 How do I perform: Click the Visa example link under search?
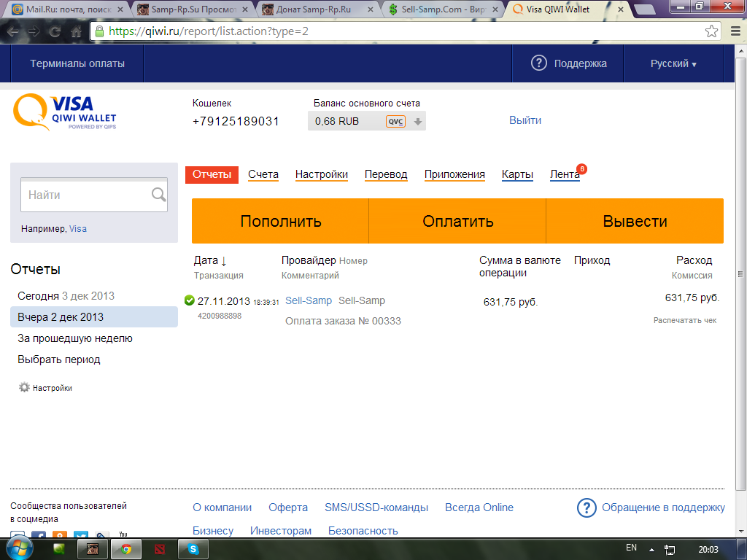tap(77, 228)
